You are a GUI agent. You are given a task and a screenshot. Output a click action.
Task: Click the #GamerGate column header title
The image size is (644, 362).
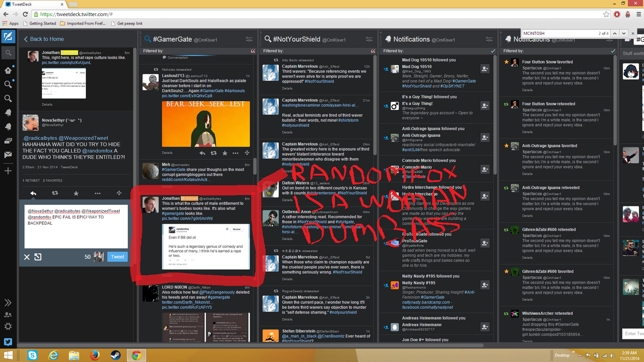[x=172, y=39]
